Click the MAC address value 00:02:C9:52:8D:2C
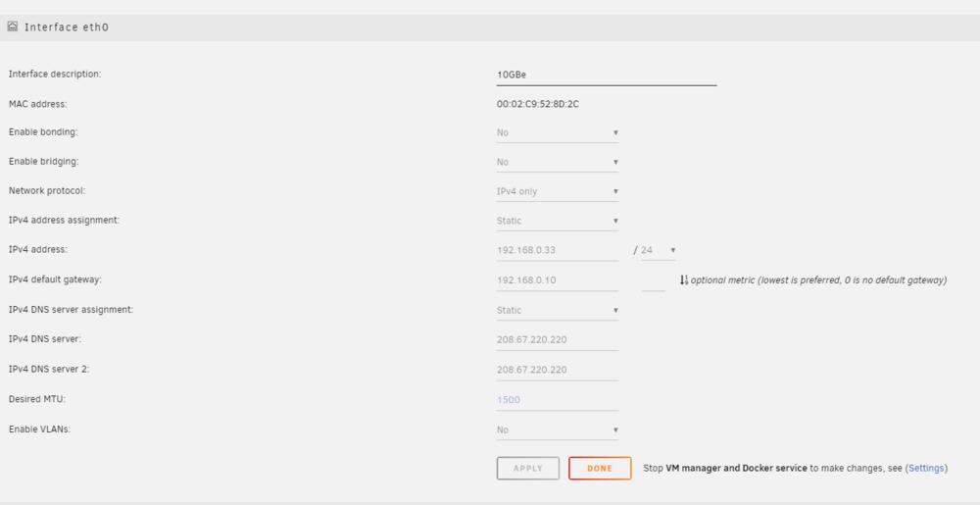This screenshot has width=980, height=505. point(537,104)
